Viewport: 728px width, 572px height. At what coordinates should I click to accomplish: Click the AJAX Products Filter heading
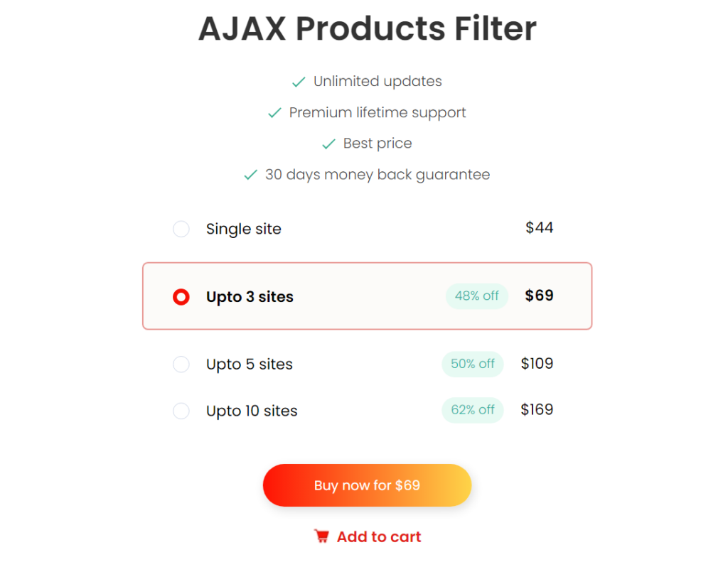[x=367, y=28]
